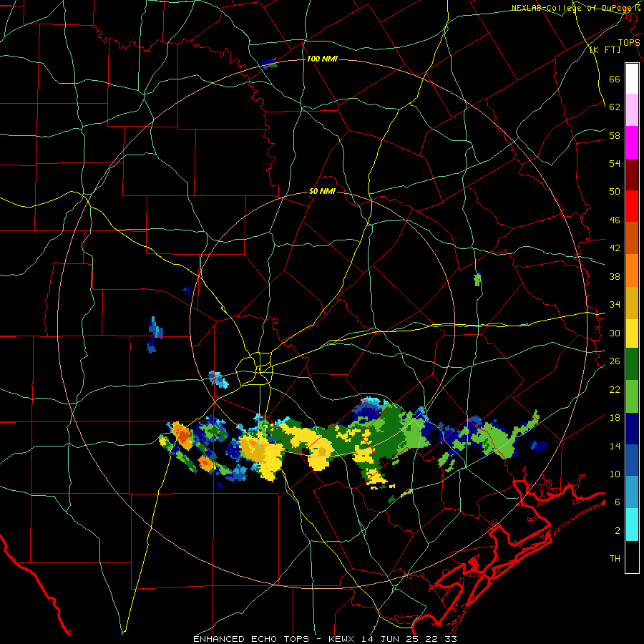This screenshot has width=644, height=644.
Task: Click the small blue echo near the 100 NMI label
Action: click(270, 63)
